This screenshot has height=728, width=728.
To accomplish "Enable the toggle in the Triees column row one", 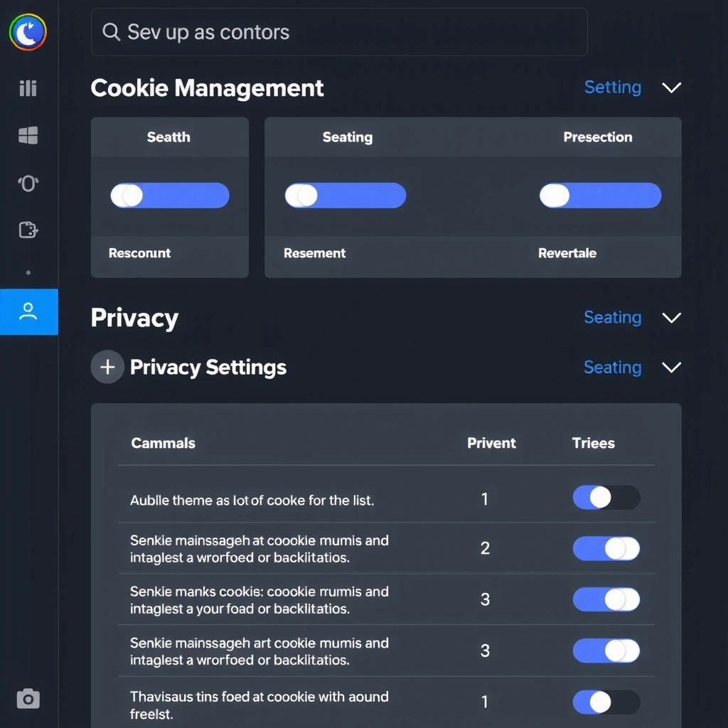I will click(606, 498).
